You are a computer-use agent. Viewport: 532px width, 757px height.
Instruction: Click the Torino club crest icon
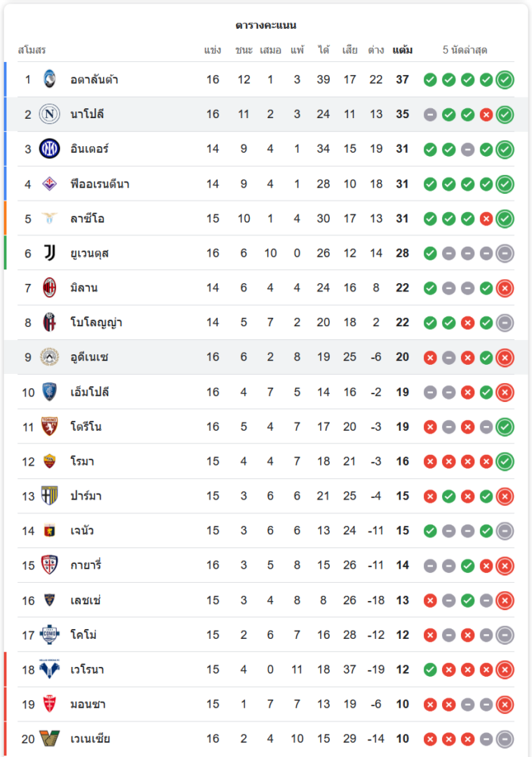(x=49, y=426)
